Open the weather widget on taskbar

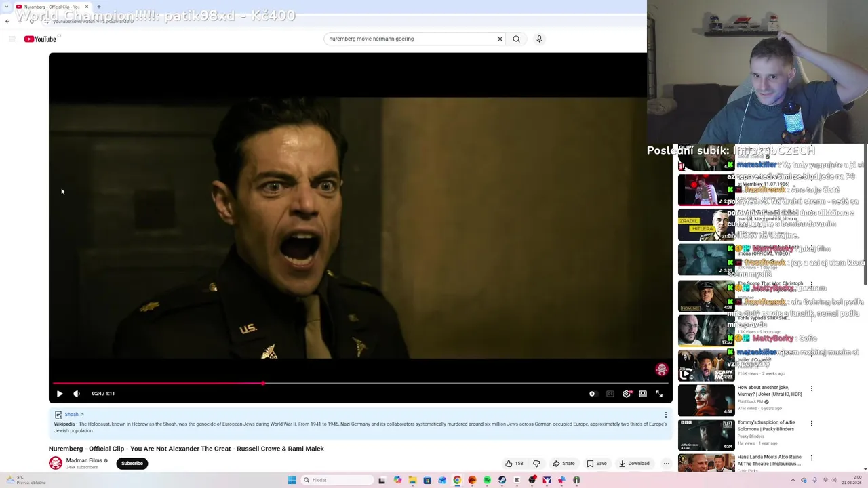click(24, 480)
